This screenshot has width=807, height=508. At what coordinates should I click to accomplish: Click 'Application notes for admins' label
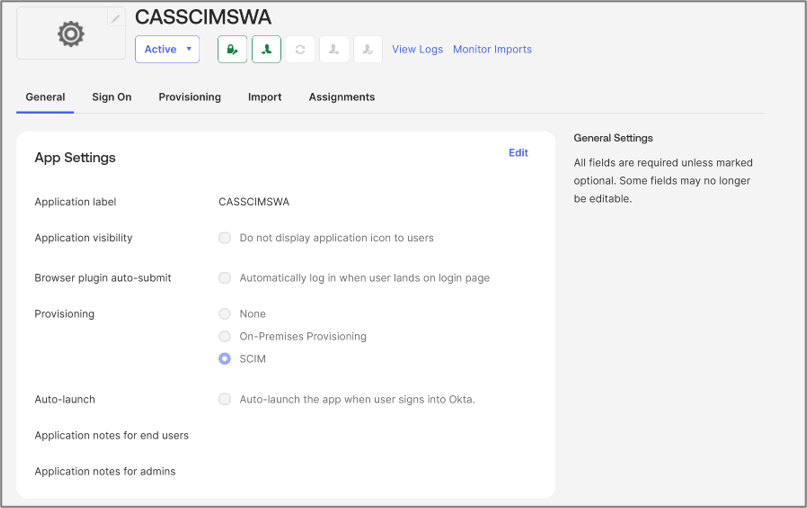(105, 471)
